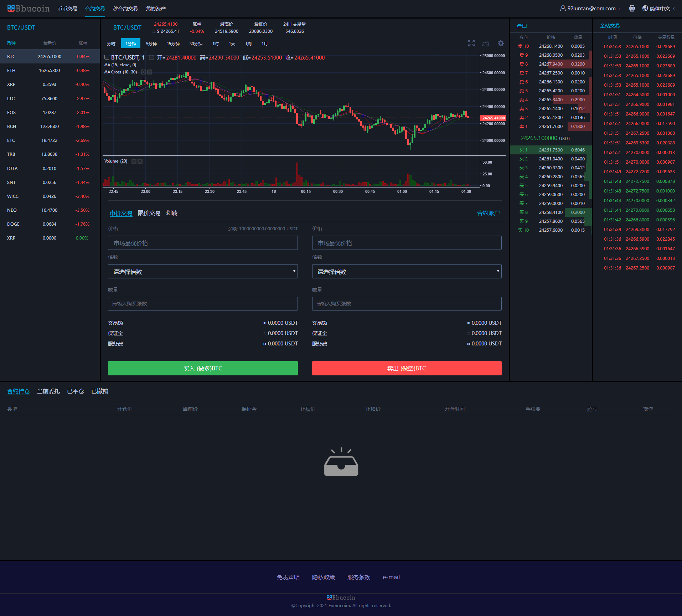Collapse the chart legend toggle
The width and height of the screenshot is (682, 616).
click(107, 57)
